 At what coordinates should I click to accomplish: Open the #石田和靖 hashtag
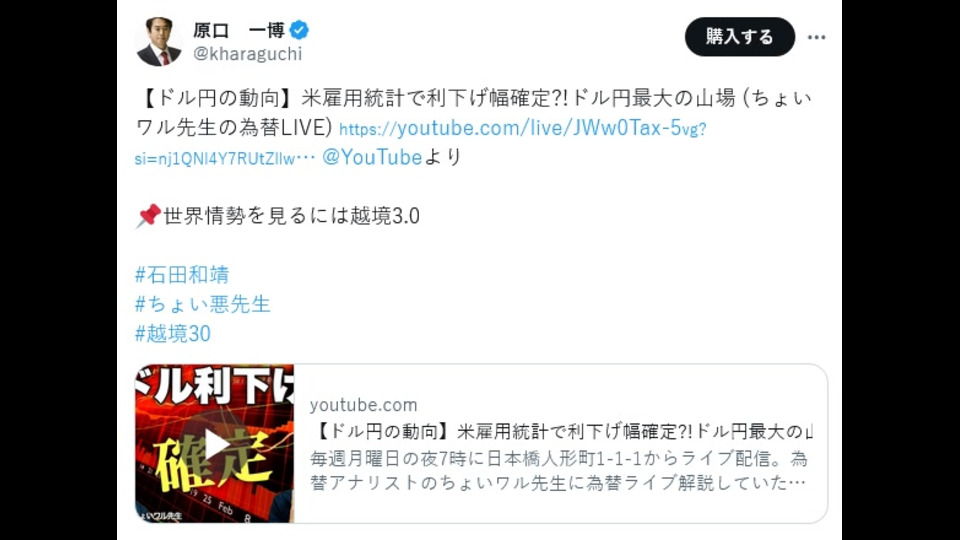click(x=182, y=274)
